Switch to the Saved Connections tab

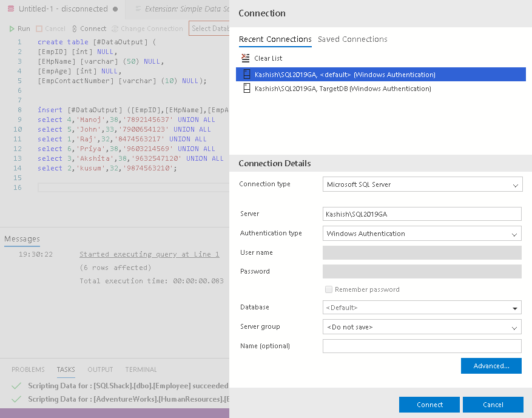point(352,39)
